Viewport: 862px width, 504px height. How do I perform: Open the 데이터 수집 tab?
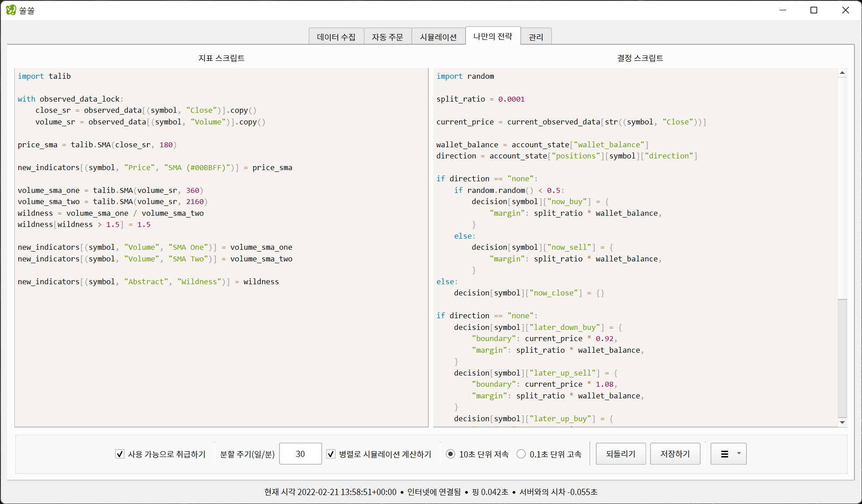coord(336,37)
